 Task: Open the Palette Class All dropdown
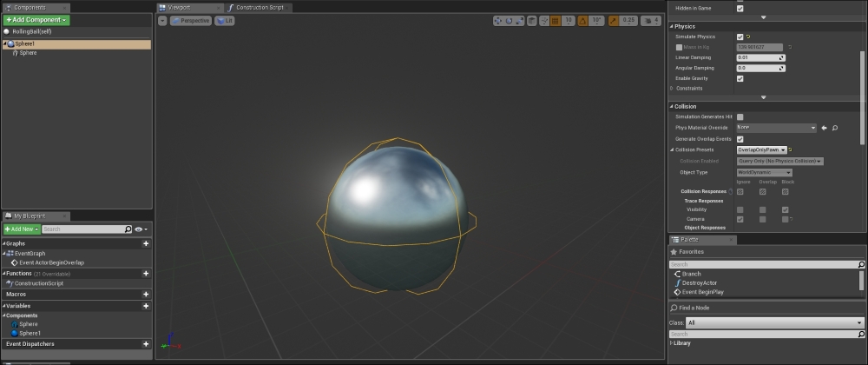tap(775, 323)
